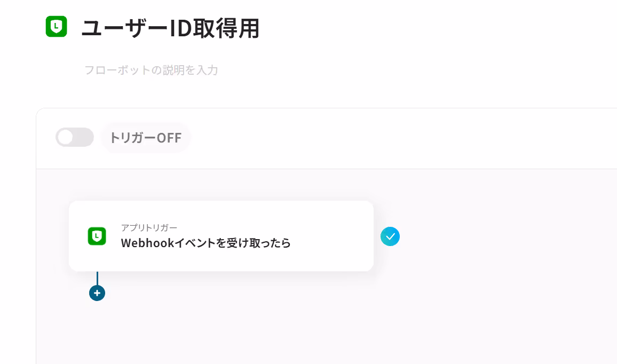Click the connector line below the trigger card
The width and height of the screenshot is (617, 364).
point(97,278)
